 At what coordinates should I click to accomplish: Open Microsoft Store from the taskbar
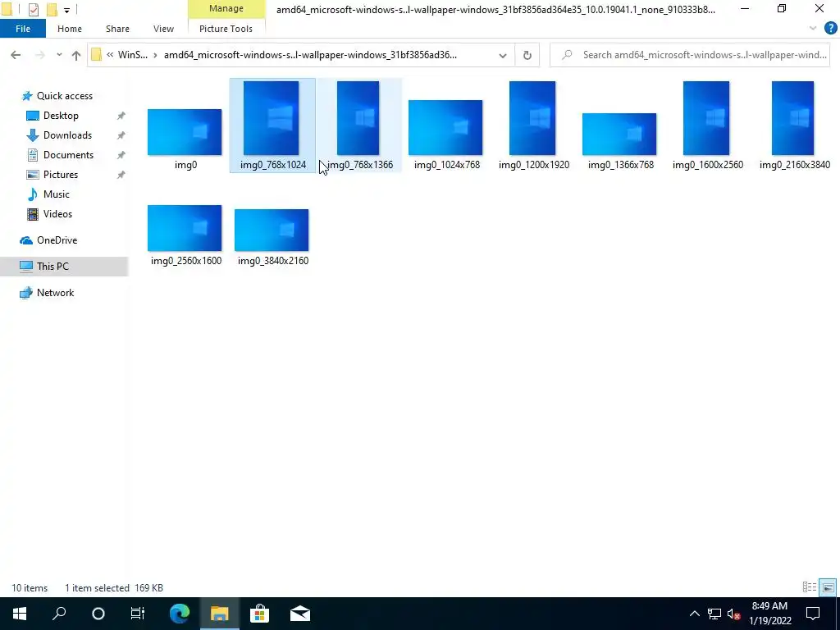(259, 614)
